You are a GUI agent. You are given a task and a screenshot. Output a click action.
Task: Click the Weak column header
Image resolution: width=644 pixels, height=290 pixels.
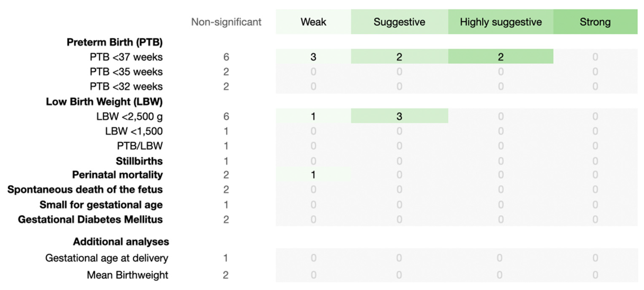[313, 22]
